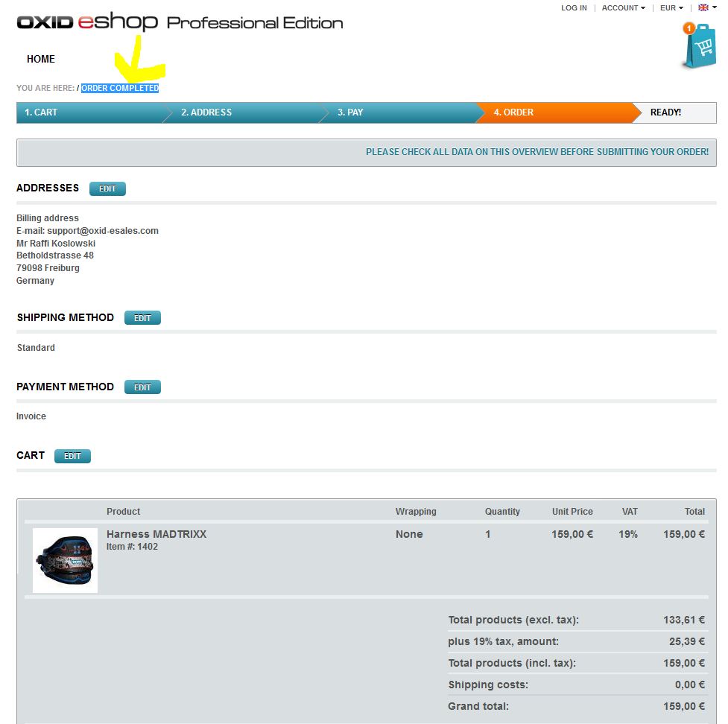728x724 pixels.
Task: Edit the Payment Method
Action: point(142,387)
